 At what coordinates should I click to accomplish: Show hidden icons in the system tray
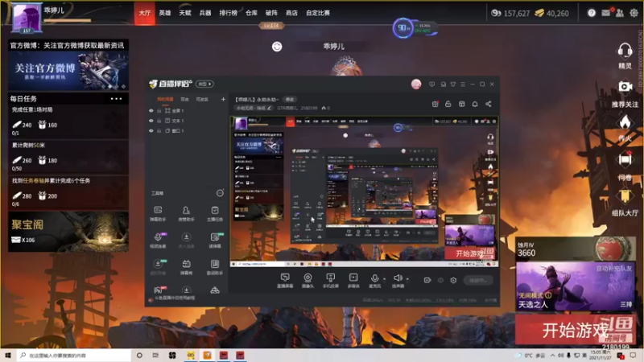point(552,356)
